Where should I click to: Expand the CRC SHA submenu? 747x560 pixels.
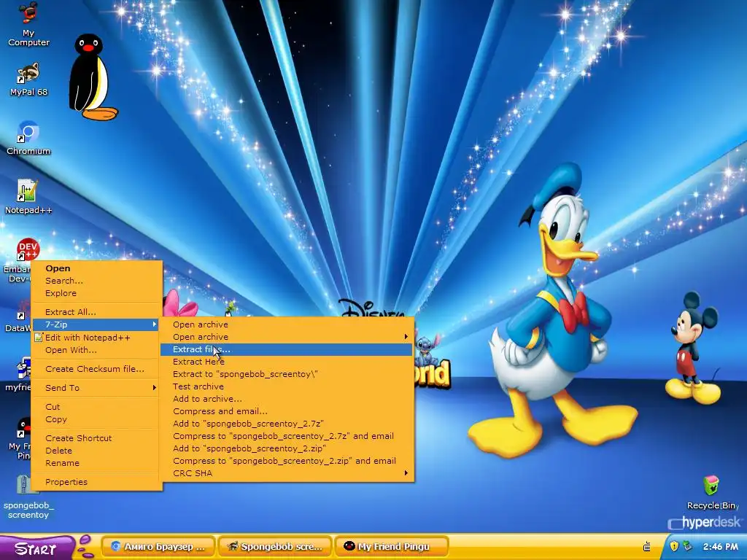286,472
